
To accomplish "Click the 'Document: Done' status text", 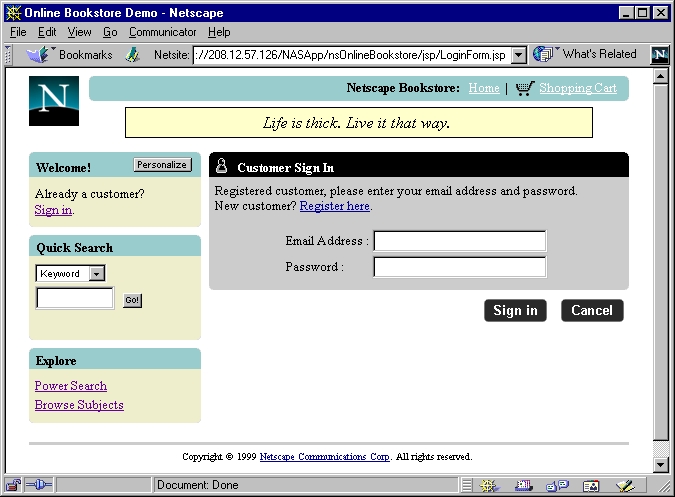I will 198,485.
